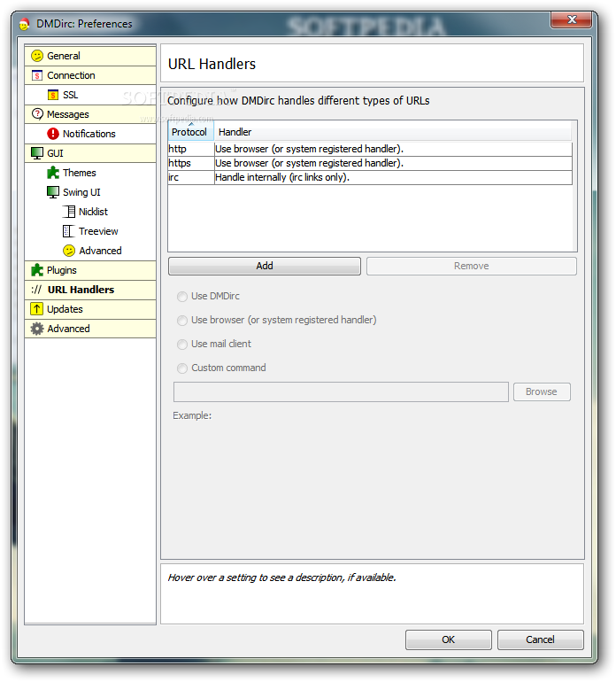Click the custom command text field
The image size is (616, 682).
[341, 391]
